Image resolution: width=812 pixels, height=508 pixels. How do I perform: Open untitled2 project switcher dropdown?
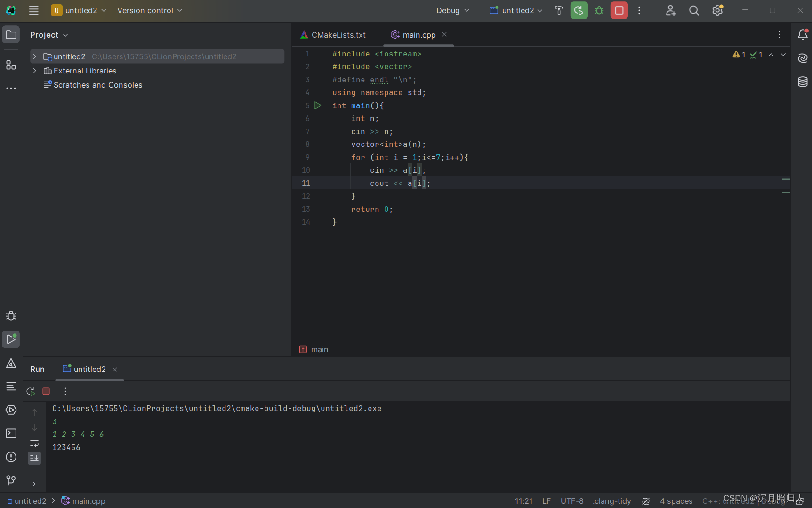[79, 10]
